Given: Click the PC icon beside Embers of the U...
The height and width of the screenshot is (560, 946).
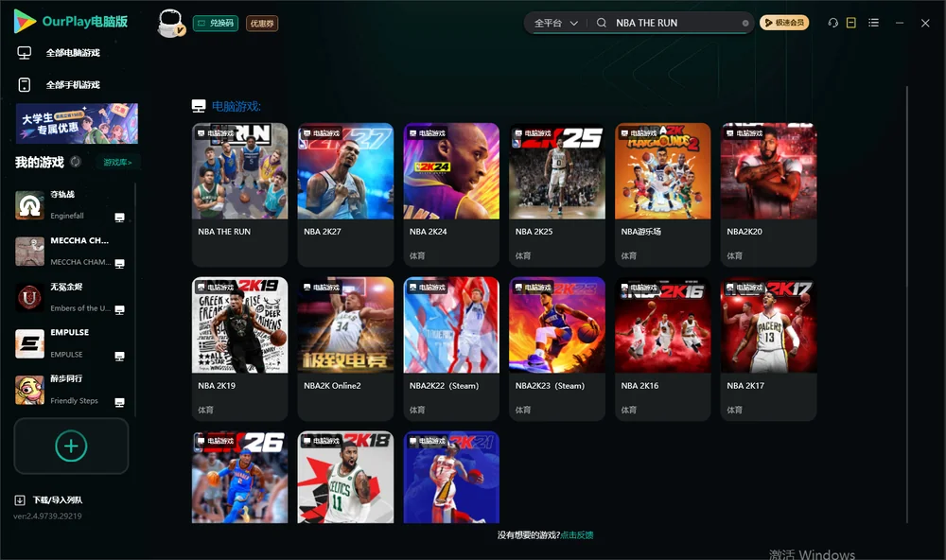Looking at the screenshot, I should pyautogui.click(x=119, y=309).
